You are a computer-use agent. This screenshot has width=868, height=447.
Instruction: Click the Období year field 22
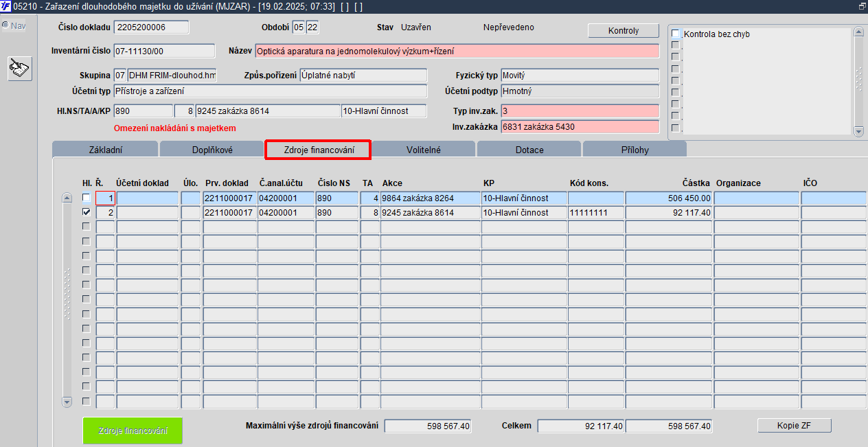point(312,27)
